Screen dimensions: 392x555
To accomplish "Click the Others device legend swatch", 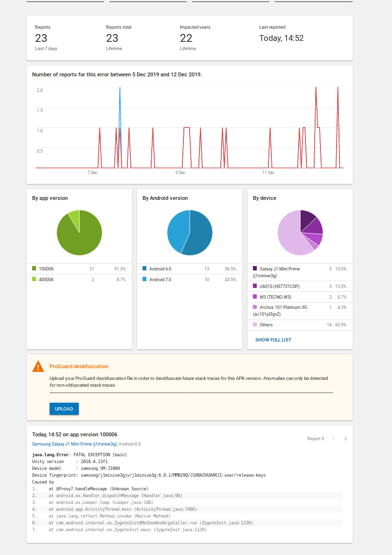I will [255, 324].
